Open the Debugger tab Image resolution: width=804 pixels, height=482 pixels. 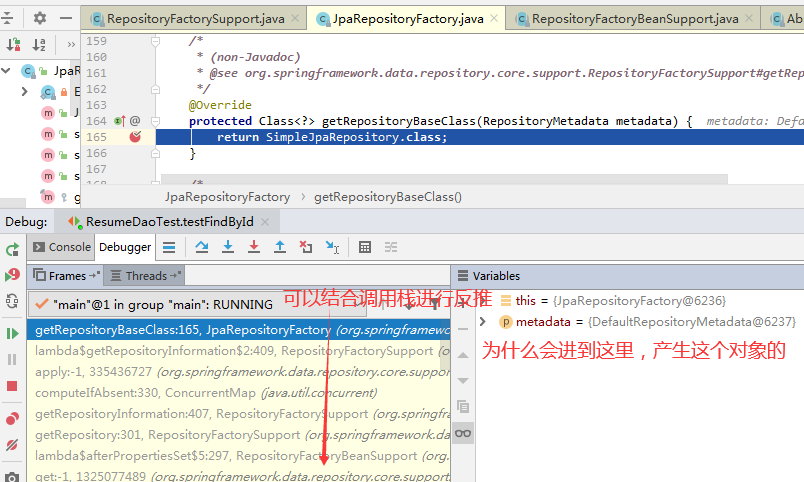tap(125, 247)
